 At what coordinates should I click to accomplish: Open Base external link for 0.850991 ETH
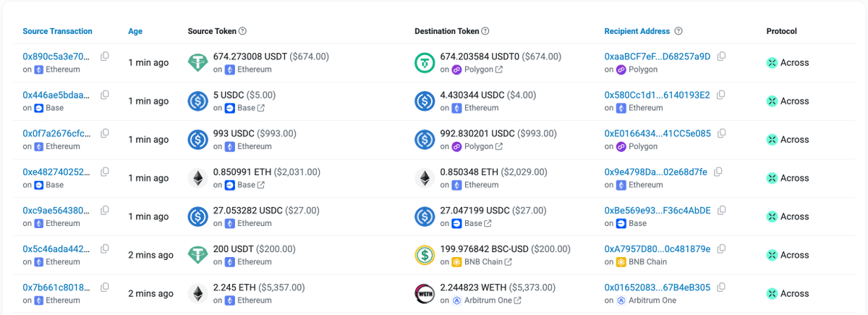261,185
